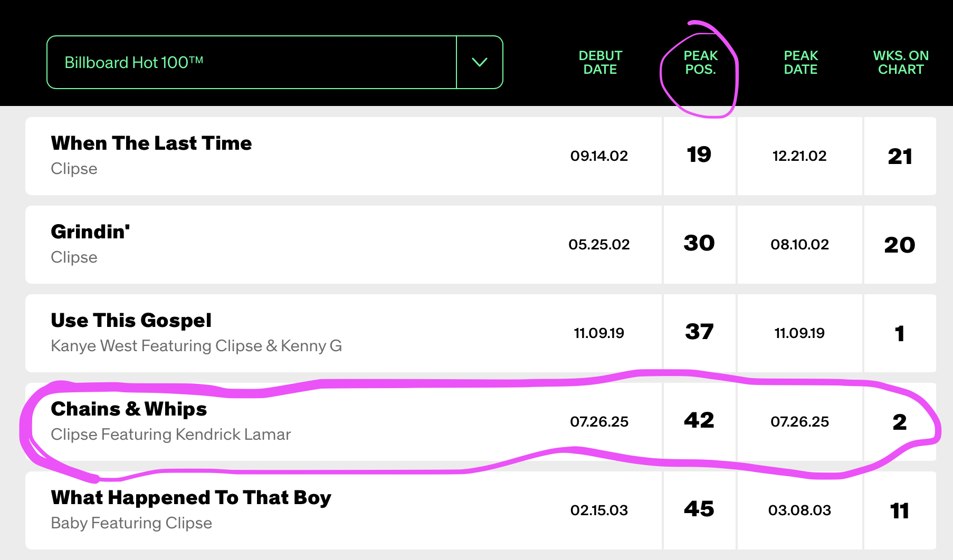Viewport: 953px width, 560px height.
Task: Click artist Clipse Featuring Kendrick Lamar
Action: point(170,434)
